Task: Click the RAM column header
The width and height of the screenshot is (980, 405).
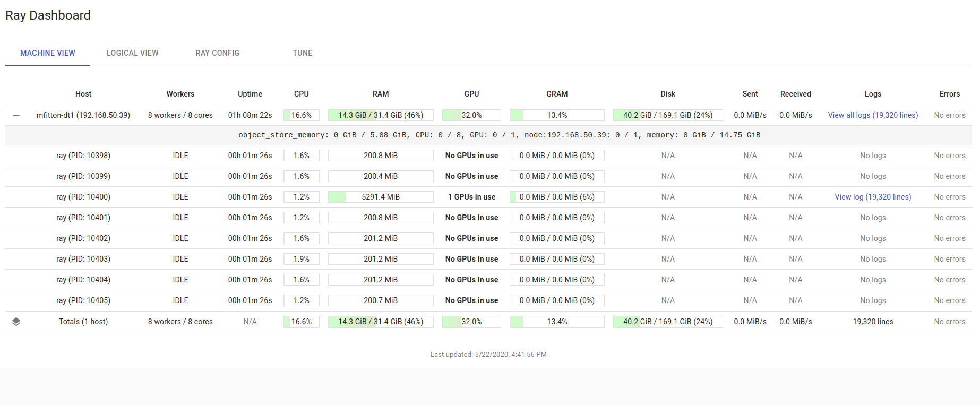Action: click(x=381, y=94)
